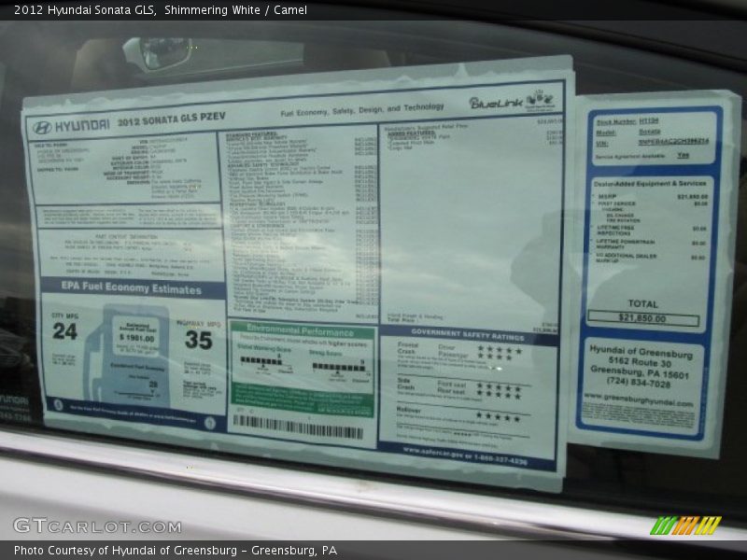Click the Hyundai logo on the sticker
Viewport: 747px width, 560px height.
(71, 126)
